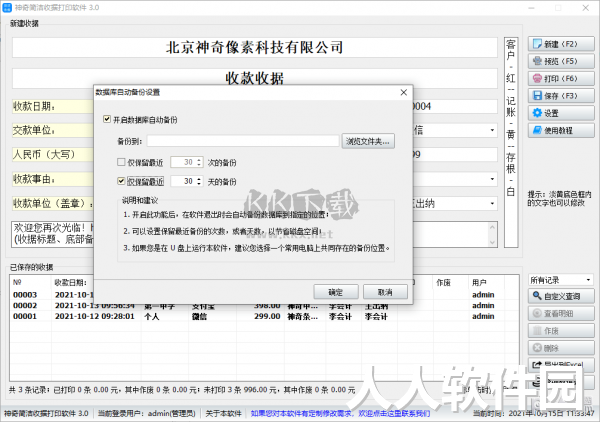Click the 人民币（大写） label field
Viewport: 600px width, 422px height.
point(52,155)
